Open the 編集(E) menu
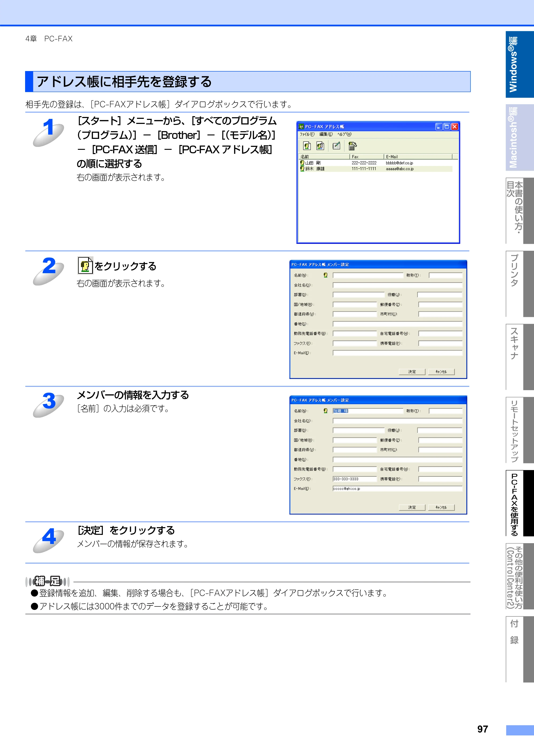The width and height of the screenshot is (534, 756). click(x=326, y=134)
